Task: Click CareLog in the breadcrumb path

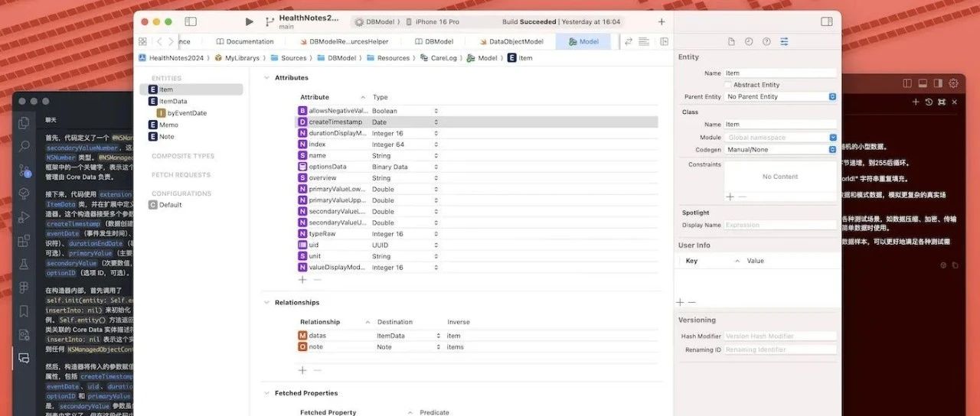Action: click(438, 58)
